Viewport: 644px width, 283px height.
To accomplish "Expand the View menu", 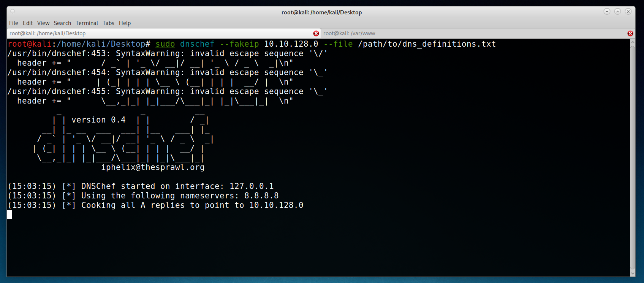I will 43,23.
